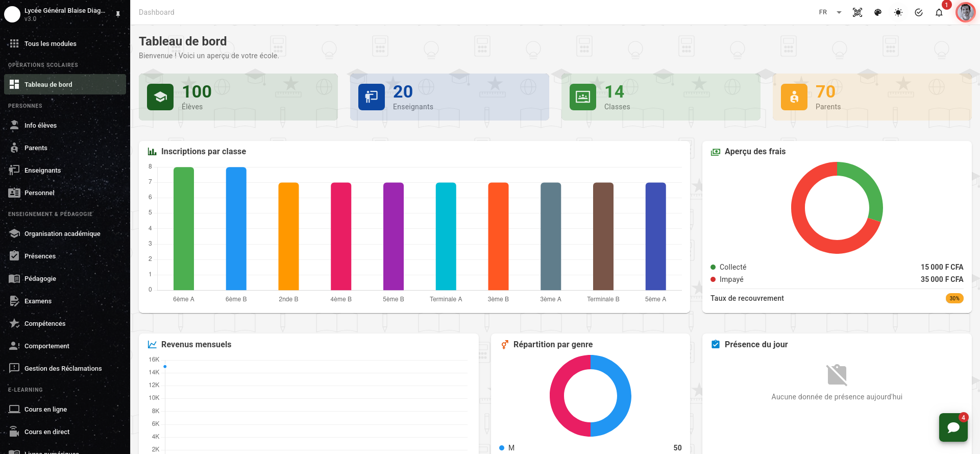Open the QR code scanner icon

[857, 12]
